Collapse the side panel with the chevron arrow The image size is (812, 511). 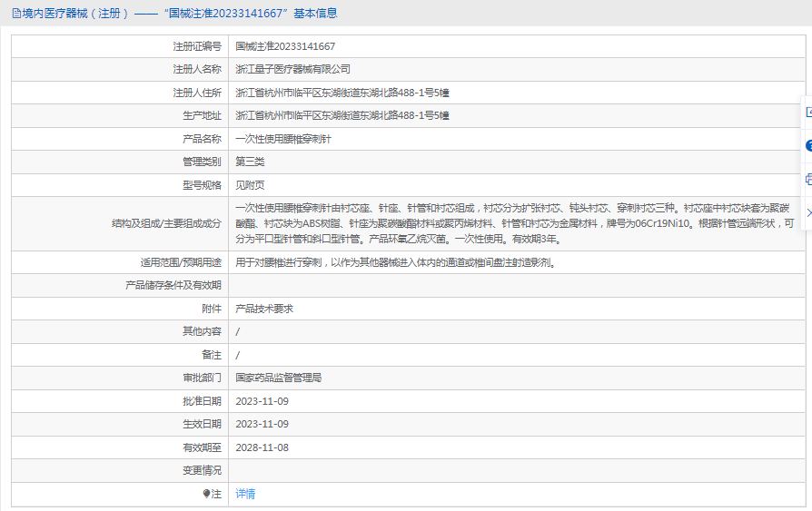tap(809, 212)
